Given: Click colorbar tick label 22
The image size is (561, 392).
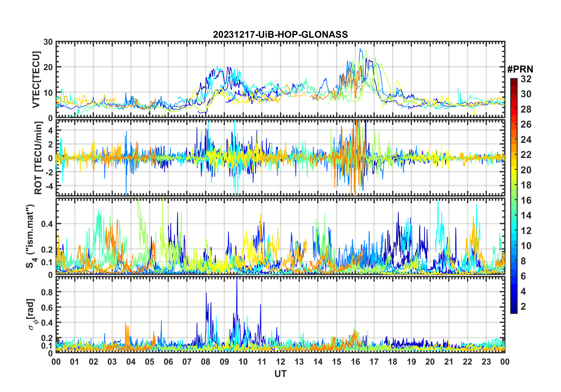Looking at the screenshot, I should point(526,154).
